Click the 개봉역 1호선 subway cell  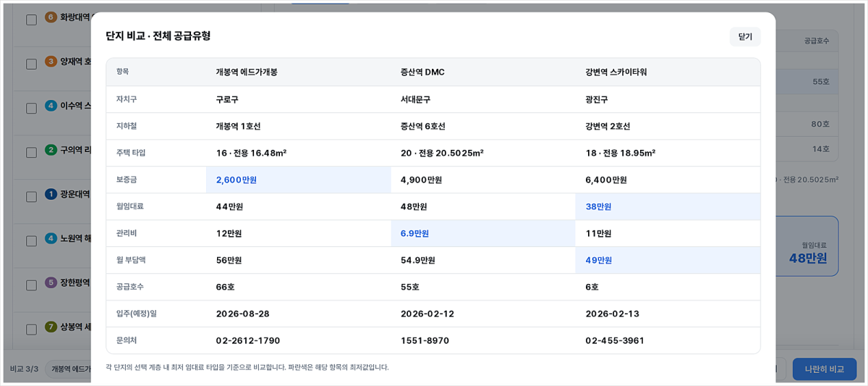[238, 126]
